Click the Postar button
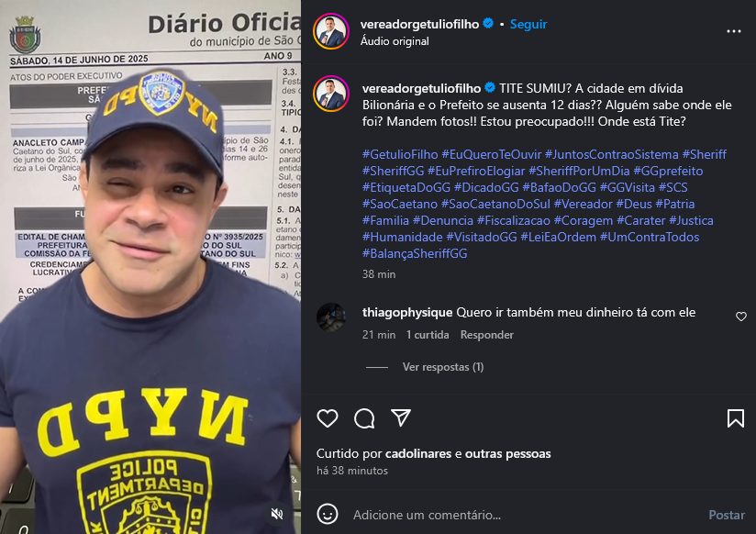 (726, 515)
